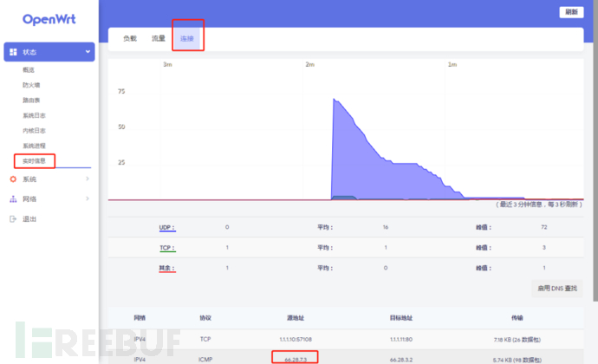Click the 退出 (Logout) exit icon
Screen dimensions: 598x364
[13, 219]
